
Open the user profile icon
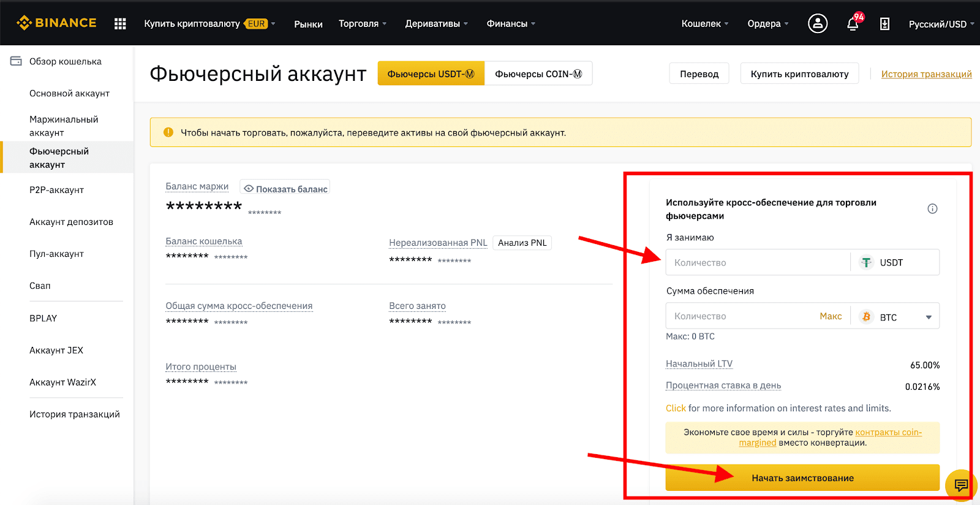[x=818, y=23]
